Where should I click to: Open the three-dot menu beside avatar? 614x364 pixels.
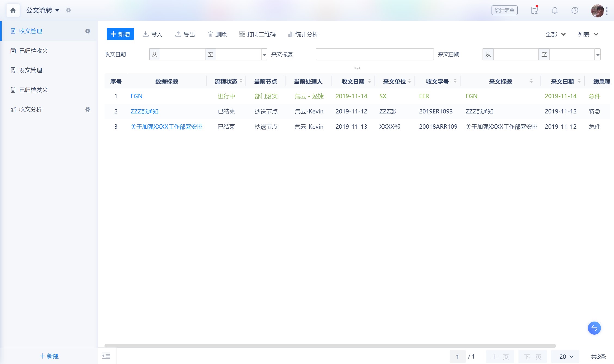[x=607, y=11]
